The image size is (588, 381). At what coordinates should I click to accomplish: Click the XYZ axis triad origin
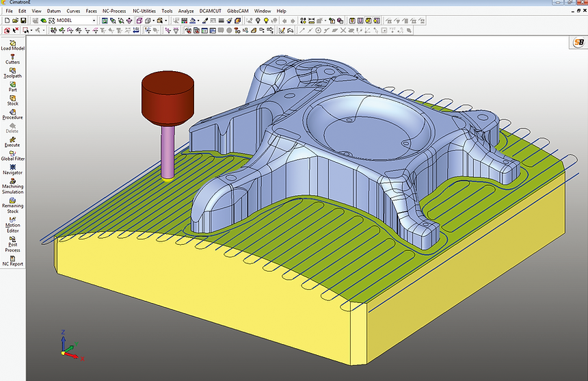coord(63,353)
